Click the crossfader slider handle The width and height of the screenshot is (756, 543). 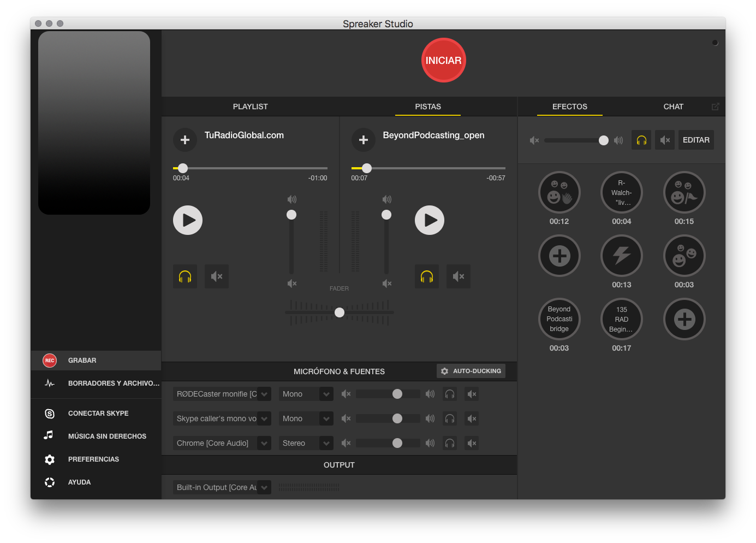click(340, 312)
